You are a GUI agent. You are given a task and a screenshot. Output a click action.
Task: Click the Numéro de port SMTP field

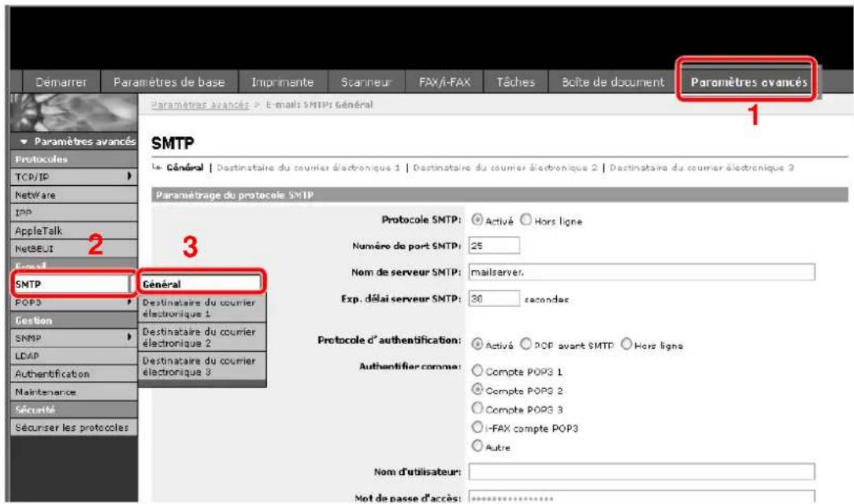coord(494,246)
